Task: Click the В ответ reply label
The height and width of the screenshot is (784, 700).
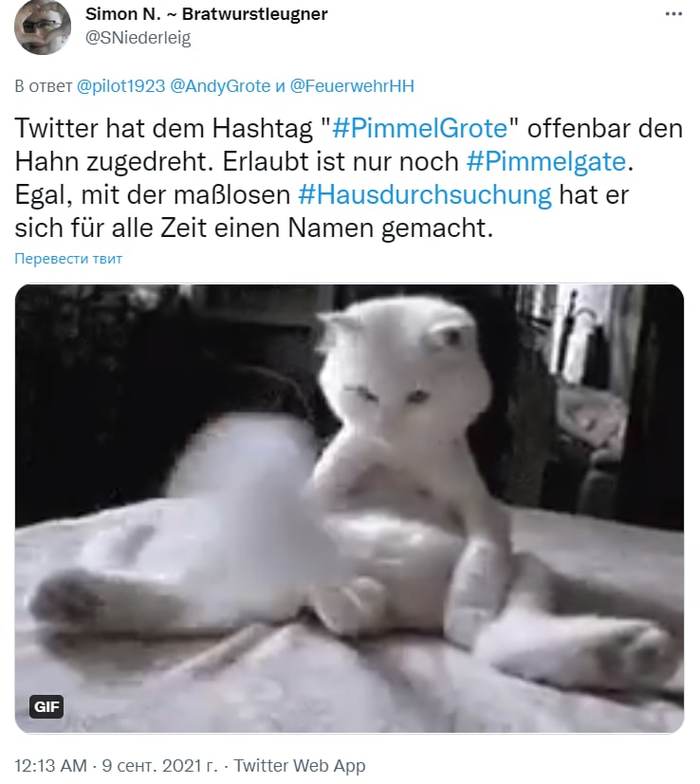Action: click(43, 86)
